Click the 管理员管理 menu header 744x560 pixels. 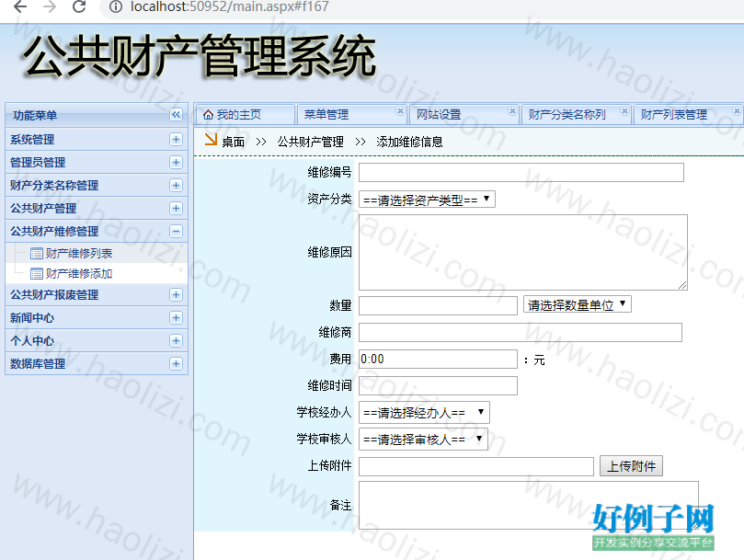click(x=97, y=163)
